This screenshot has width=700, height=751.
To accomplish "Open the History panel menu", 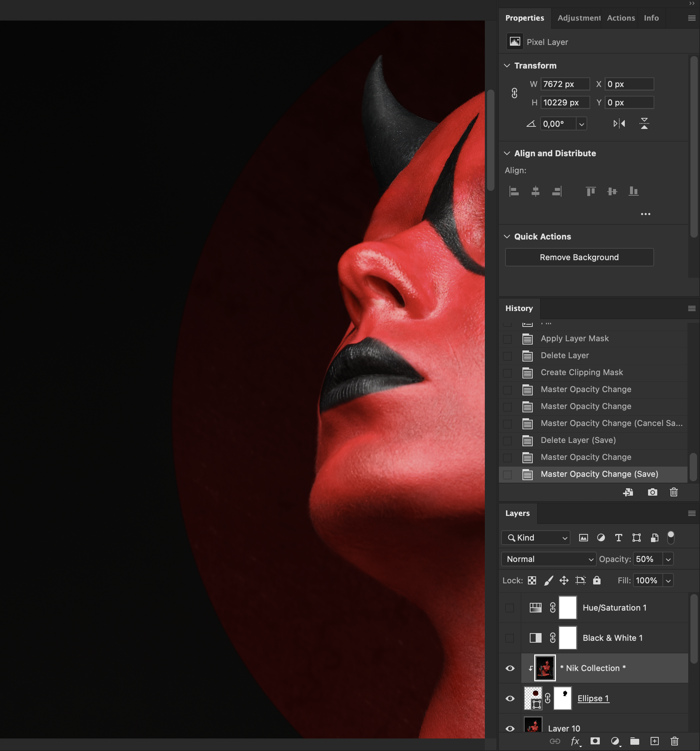I will 692,309.
